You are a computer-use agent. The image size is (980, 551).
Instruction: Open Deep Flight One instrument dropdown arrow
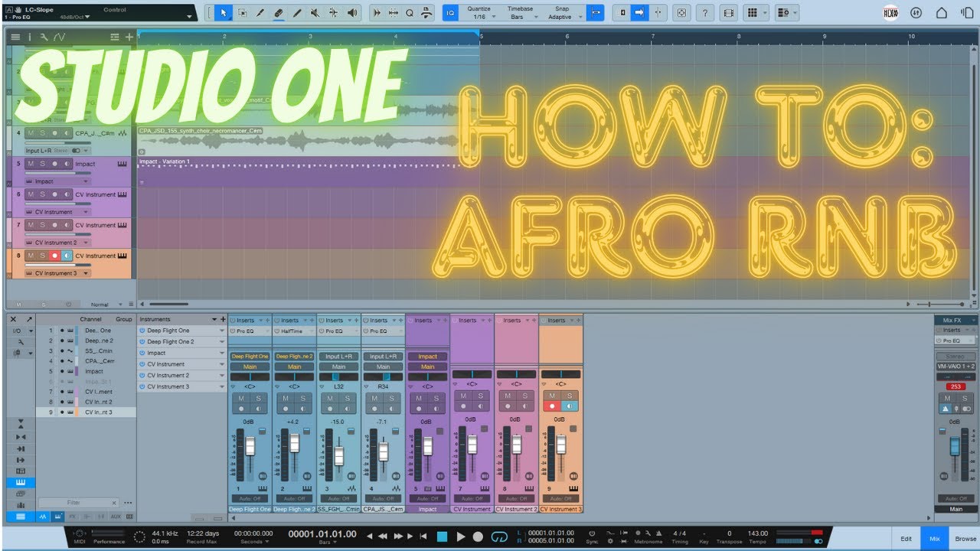point(223,331)
